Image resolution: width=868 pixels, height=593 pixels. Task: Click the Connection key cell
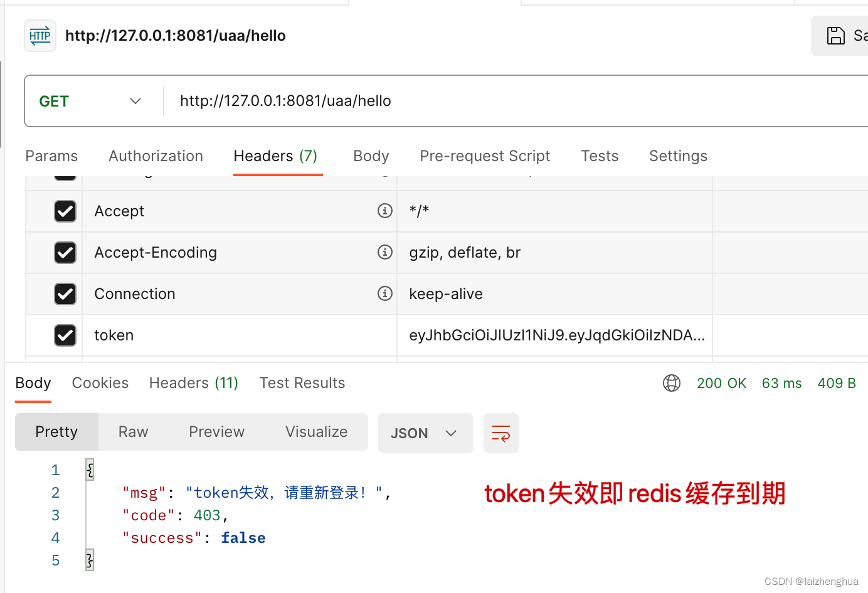coord(240,294)
